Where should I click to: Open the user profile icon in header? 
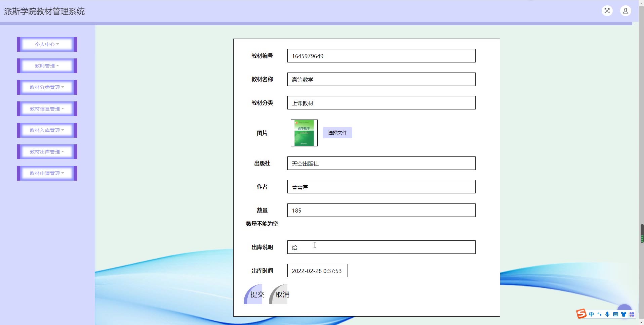click(x=626, y=11)
